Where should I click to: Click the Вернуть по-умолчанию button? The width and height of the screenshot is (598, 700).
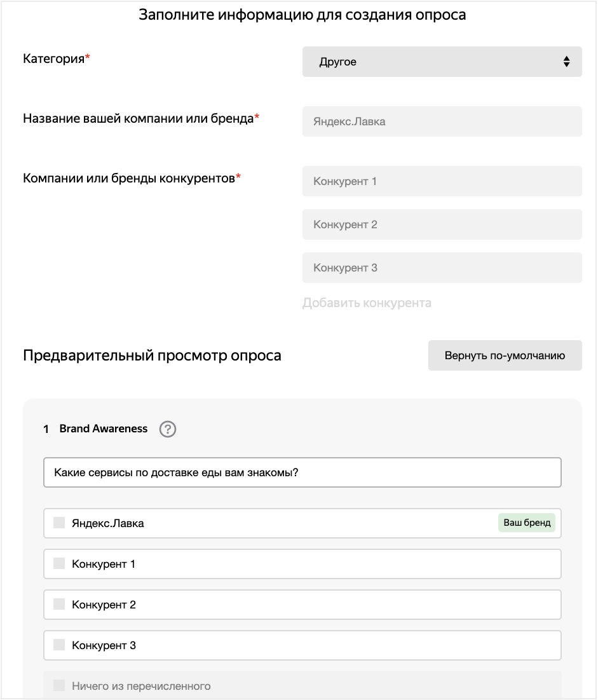505,355
